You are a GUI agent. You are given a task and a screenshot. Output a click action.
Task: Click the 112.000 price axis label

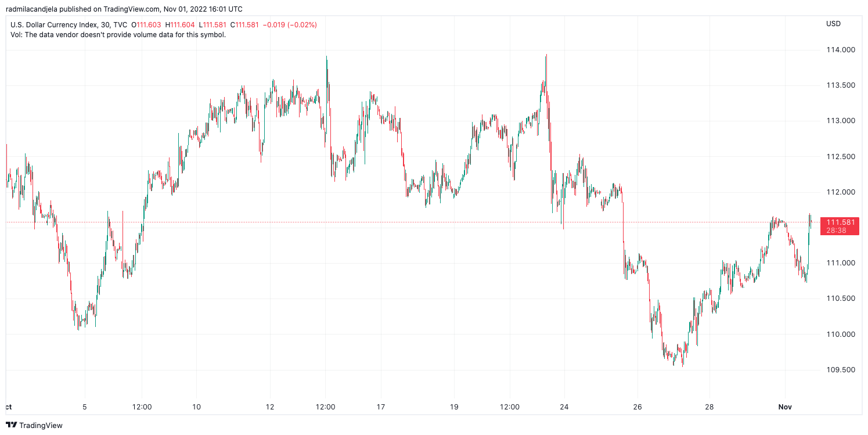[x=841, y=192]
